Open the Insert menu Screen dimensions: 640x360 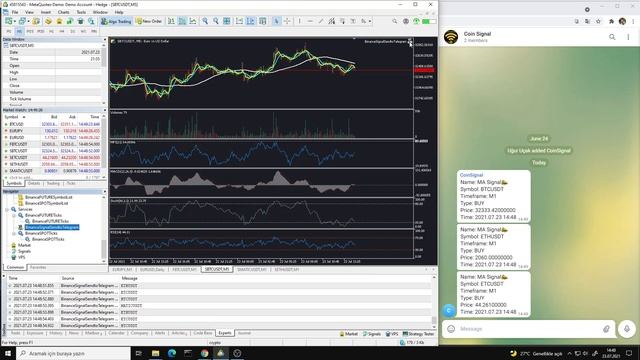[x=46, y=12]
